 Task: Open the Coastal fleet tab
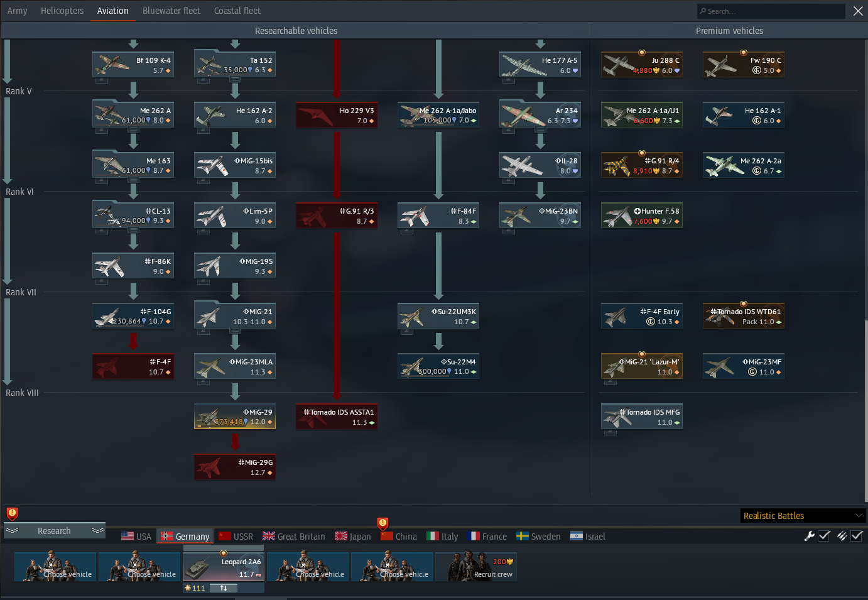tap(237, 11)
